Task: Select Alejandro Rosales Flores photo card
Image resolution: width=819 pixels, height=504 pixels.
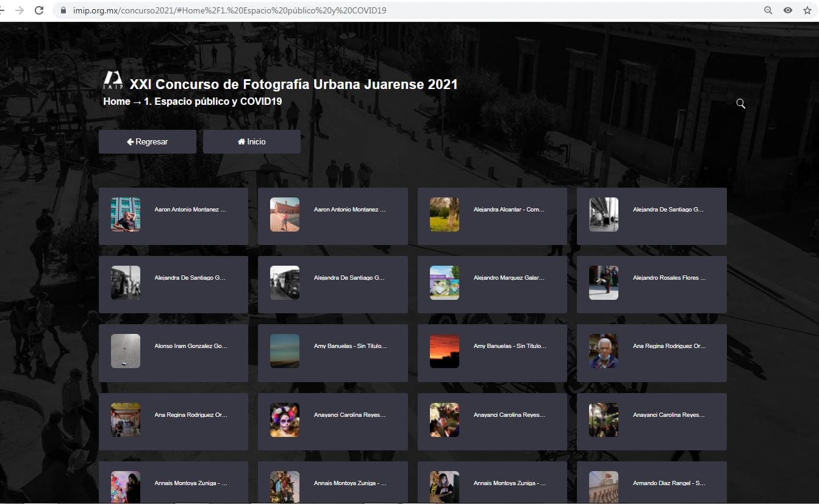Action: click(651, 284)
